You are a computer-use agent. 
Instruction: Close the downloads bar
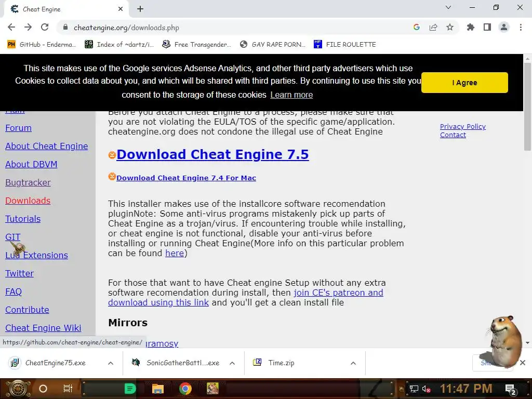click(x=523, y=363)
